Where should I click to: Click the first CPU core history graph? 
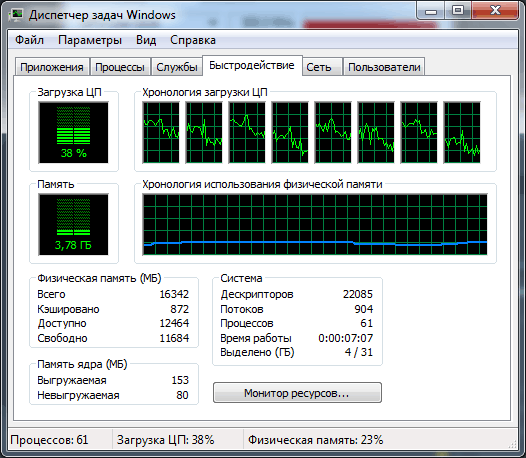pos(161,133)
